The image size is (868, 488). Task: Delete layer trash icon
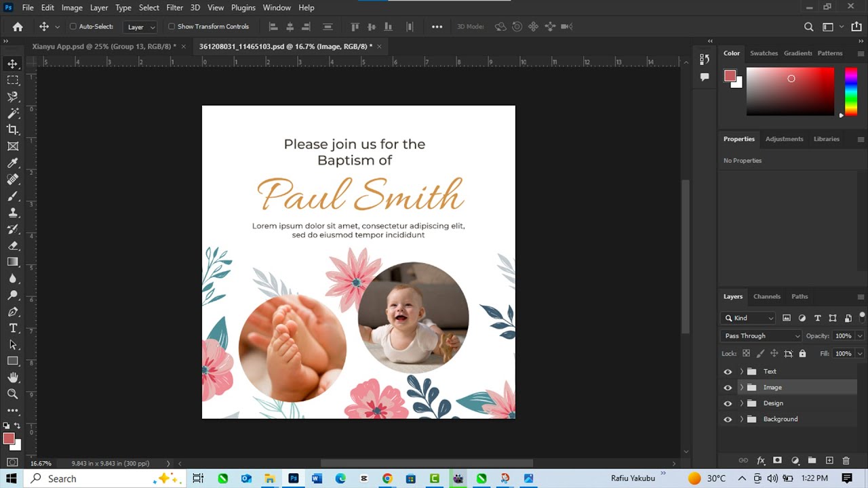click(x=846, y=461)
